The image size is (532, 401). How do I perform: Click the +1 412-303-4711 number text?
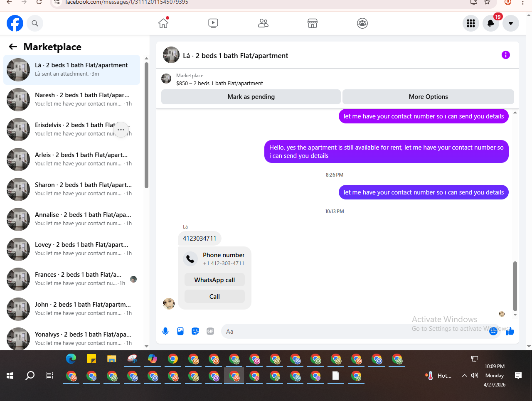[224, 263]
